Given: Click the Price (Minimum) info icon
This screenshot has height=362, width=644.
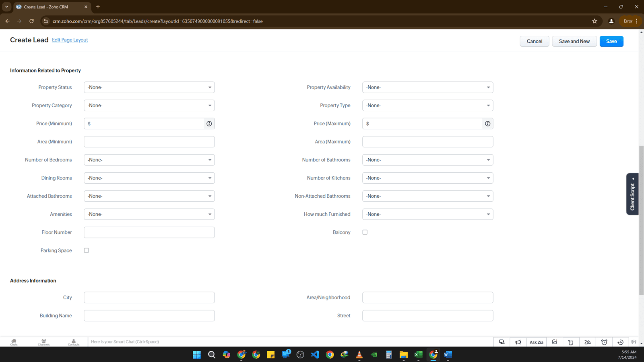Looking at the screenshot, I should (209, 124).
